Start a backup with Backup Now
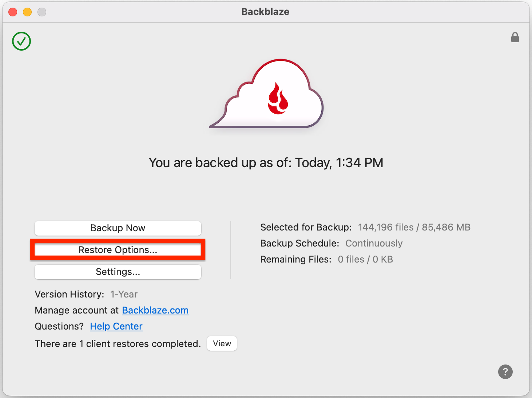The image size is (532, 398). tap(118, 228)
